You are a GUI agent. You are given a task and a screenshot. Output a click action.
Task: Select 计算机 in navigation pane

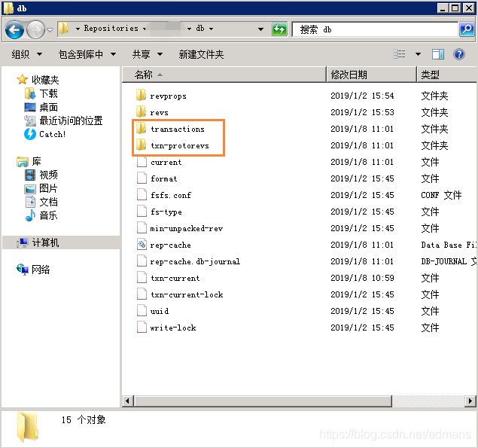coord(45,242)
